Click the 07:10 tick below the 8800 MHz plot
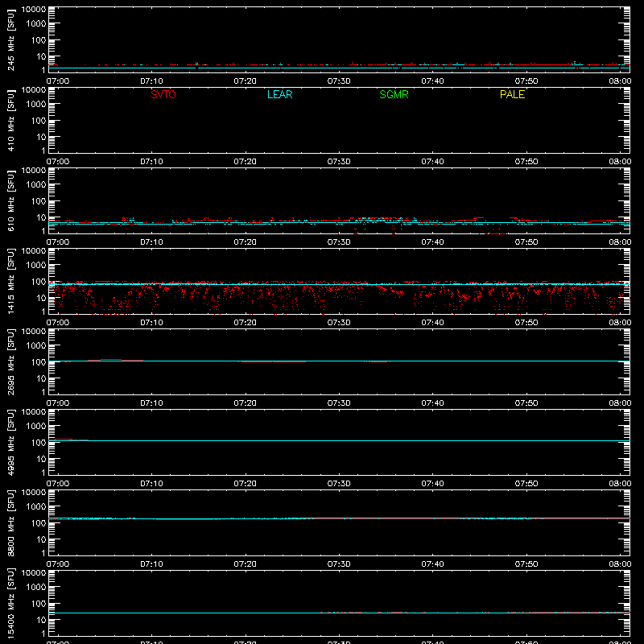644x644 pixels. tap(151, 564)
